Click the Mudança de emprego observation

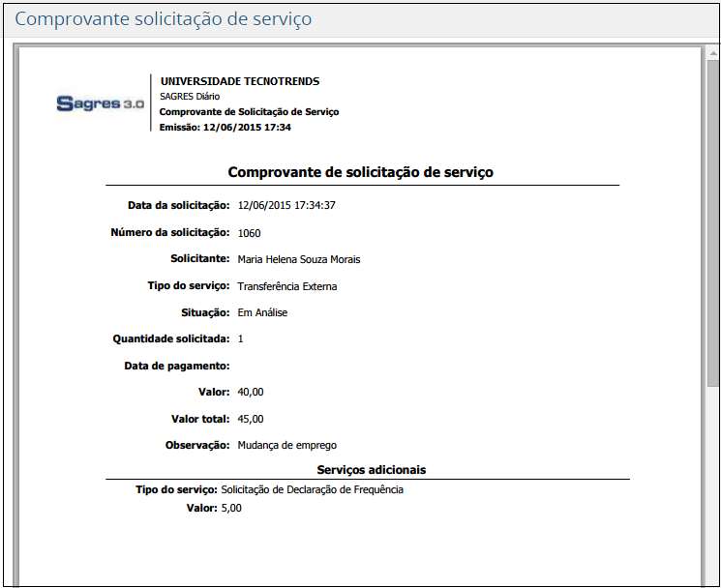pos(286,445)
